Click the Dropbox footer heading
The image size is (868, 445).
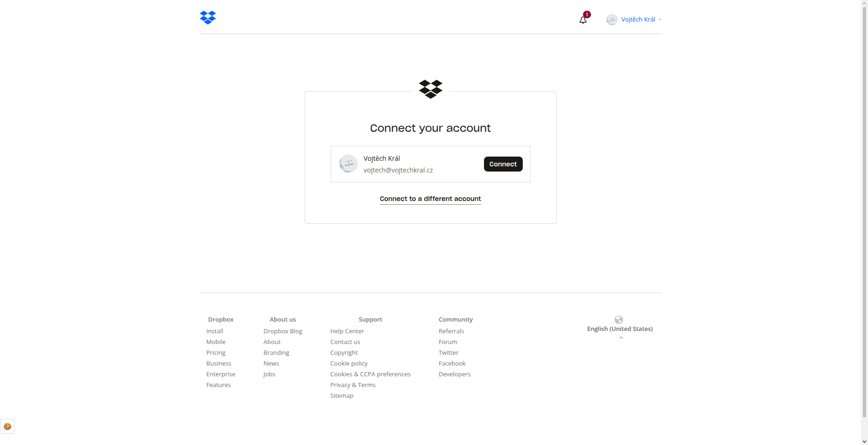pyautogui.click(x=221, y=319)
